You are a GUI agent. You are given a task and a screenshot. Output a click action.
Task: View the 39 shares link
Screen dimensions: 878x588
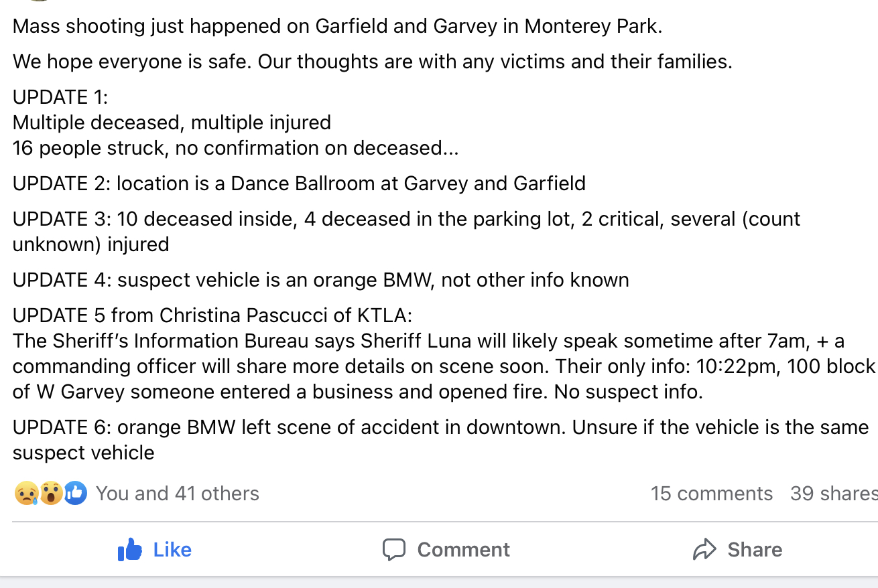click(834, 494)
